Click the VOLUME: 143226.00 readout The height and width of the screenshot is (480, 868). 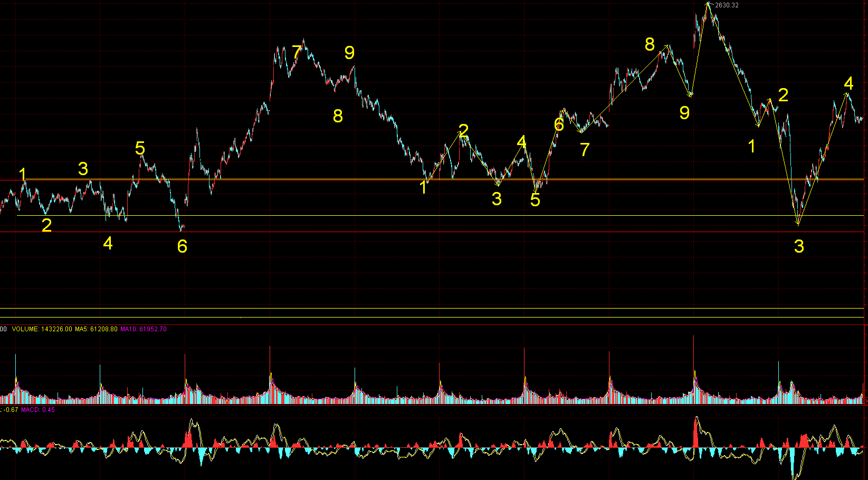[42, 329]
